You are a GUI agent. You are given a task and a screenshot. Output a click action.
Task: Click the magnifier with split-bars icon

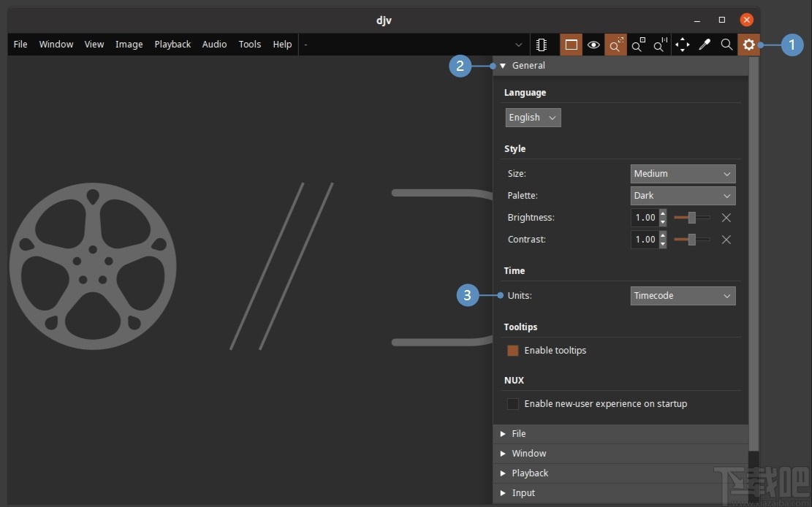(x=660, y=45)
